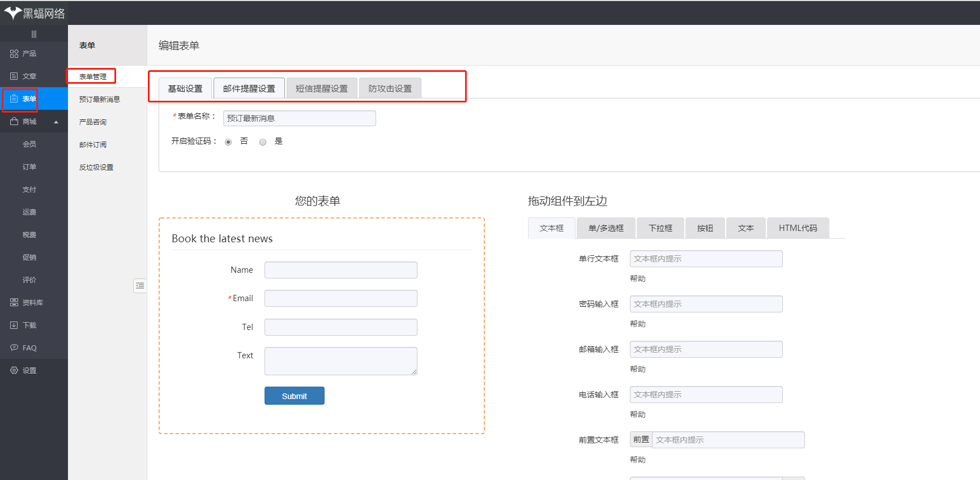Click the 表单 form icon in the sidebar
The height and width of the screenshot is (480, 980).
(14, 98)
